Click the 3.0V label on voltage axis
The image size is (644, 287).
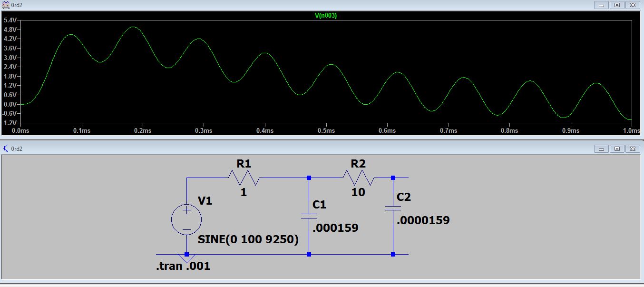tap(10, 58)
